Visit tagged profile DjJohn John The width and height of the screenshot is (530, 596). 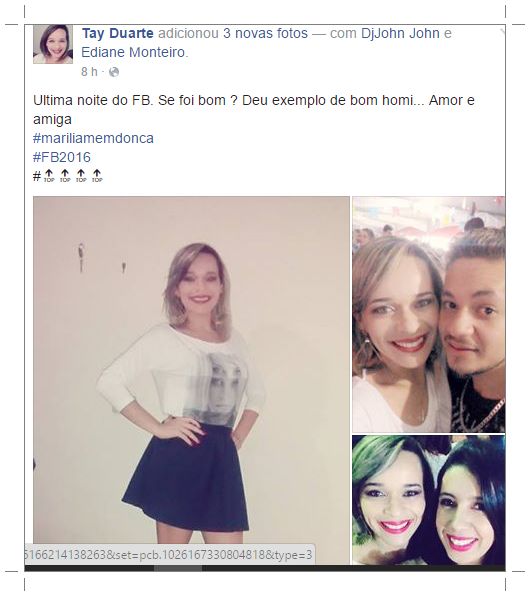[x=400, y=33]
